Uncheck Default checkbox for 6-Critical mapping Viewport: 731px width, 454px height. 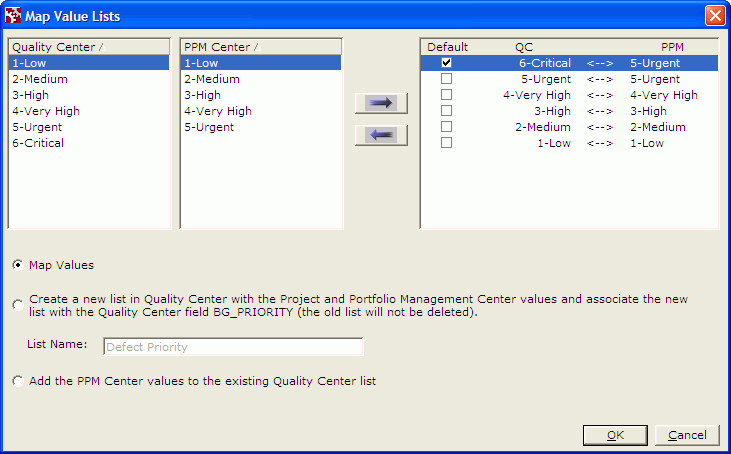[446, 63]
